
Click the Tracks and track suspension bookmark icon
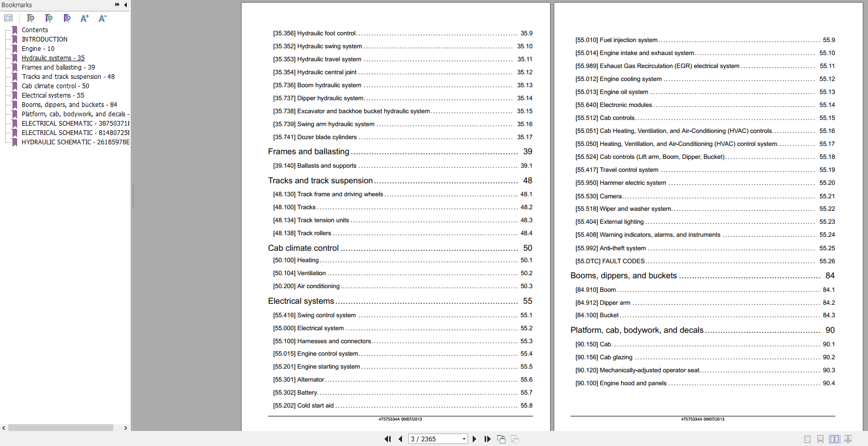(15, 77)
